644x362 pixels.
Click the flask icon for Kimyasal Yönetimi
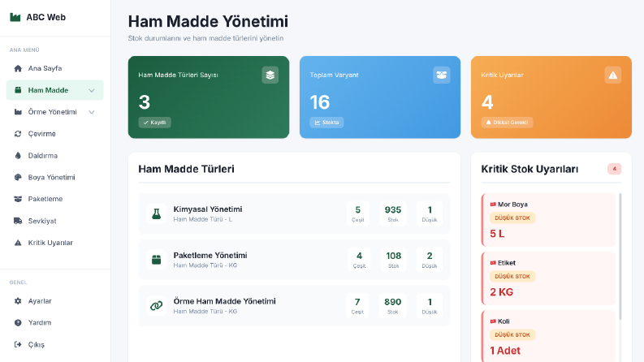pyautogui.click(x=156, y=213)
